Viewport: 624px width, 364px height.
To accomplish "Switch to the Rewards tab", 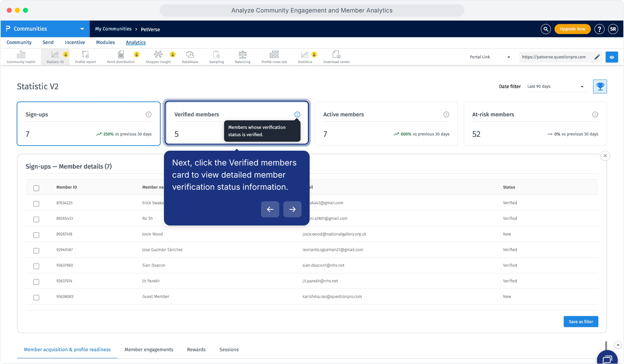I will [x=196, y=350].
